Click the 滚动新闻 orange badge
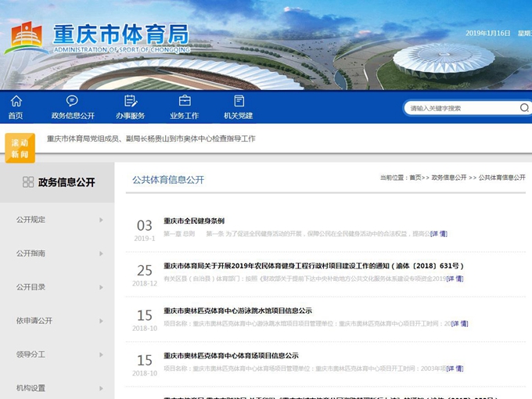The height and width of the screenshot is (399, 532). (x=20, y=148)
